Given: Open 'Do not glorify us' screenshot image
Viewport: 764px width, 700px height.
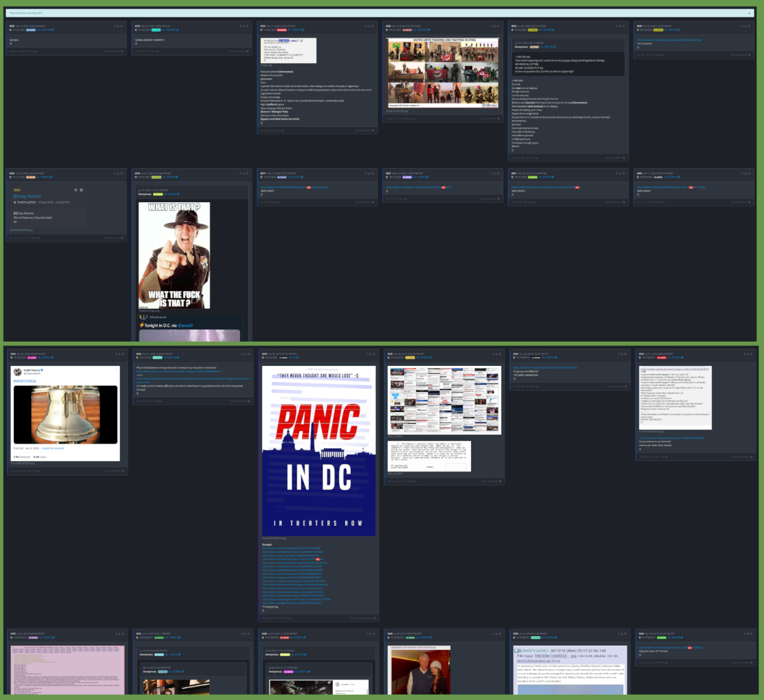Looking at the screenshot, I should [289, 51].
